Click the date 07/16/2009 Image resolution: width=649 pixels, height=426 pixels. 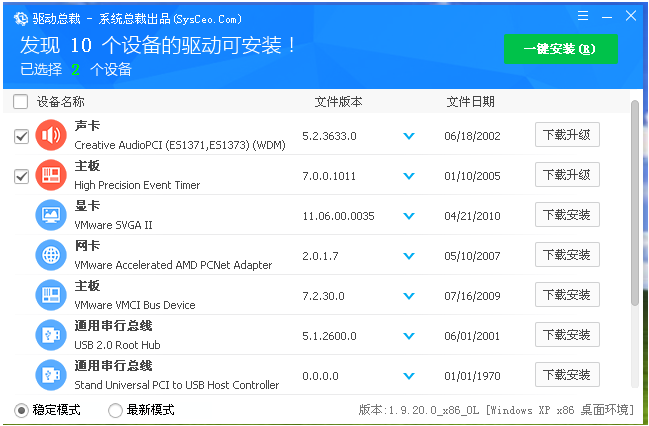(472, 296)
